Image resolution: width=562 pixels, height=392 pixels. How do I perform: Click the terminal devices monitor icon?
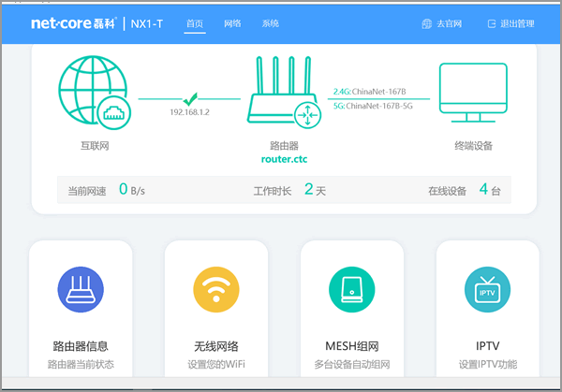point(473,94)
